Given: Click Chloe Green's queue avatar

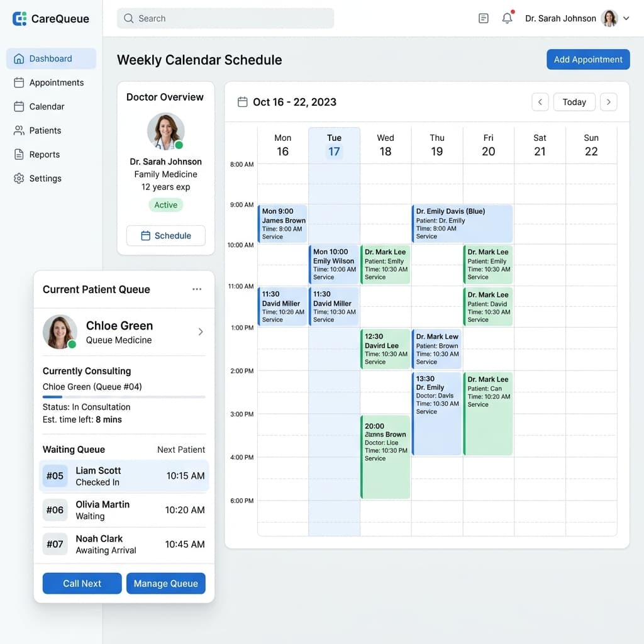Looking at the screenshot, I should point(60,332).
